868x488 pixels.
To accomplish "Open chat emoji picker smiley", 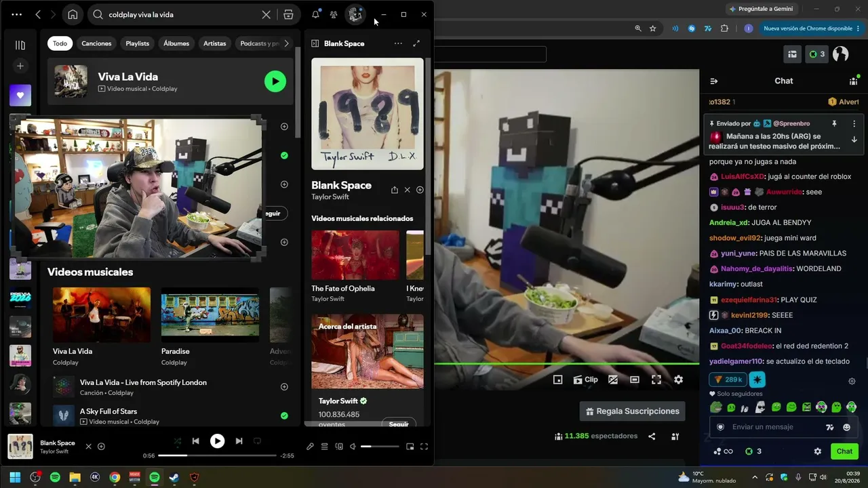I will [846, 427].
